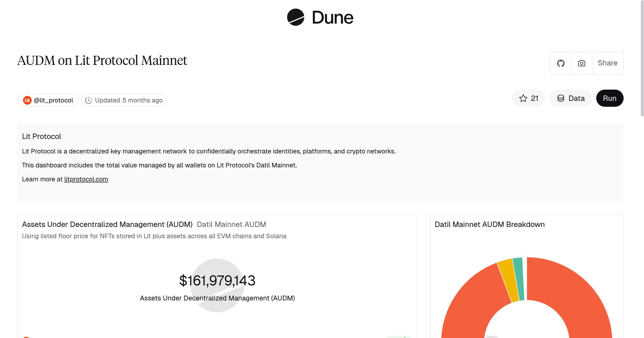
Task: Click the Share button
Action: [608, 63]
